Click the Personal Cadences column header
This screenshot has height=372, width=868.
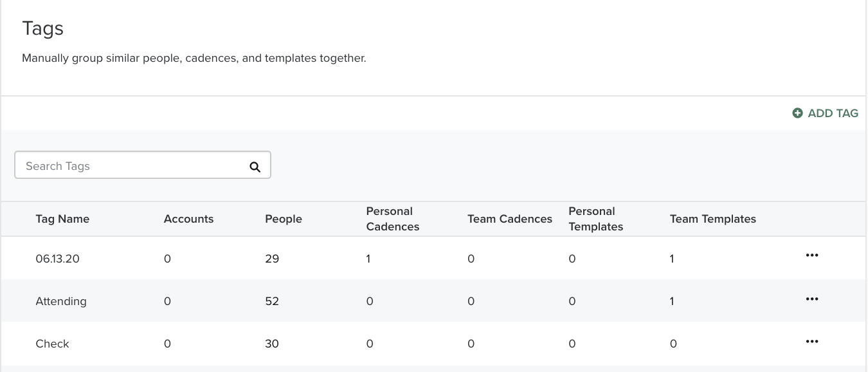coord(392,219)
